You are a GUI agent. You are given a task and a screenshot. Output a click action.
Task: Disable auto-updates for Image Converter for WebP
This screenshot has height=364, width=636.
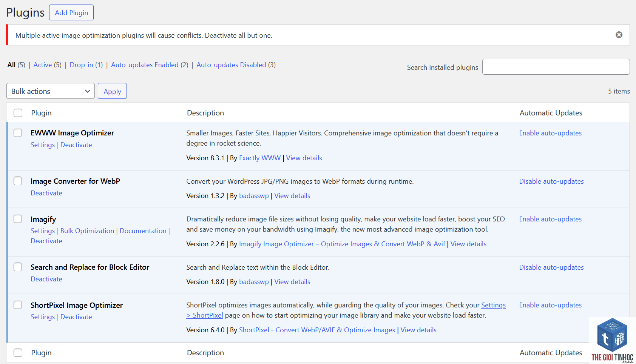[551, 181]
